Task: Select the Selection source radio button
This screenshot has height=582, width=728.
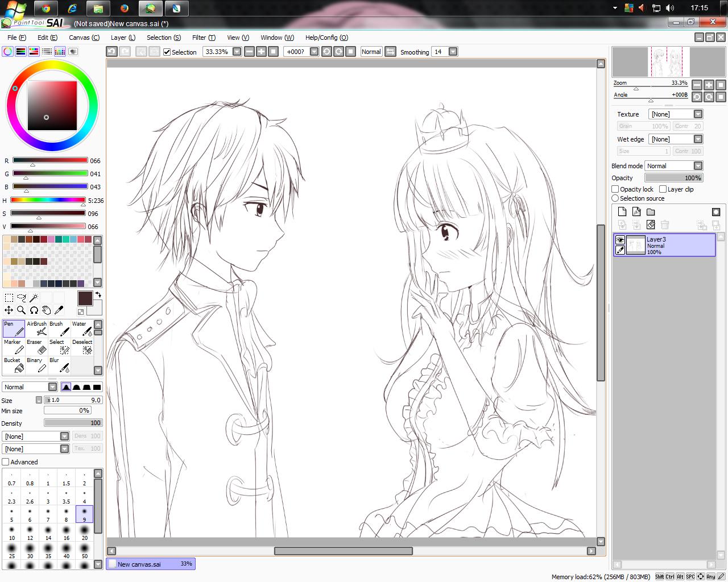Action: 615,198
